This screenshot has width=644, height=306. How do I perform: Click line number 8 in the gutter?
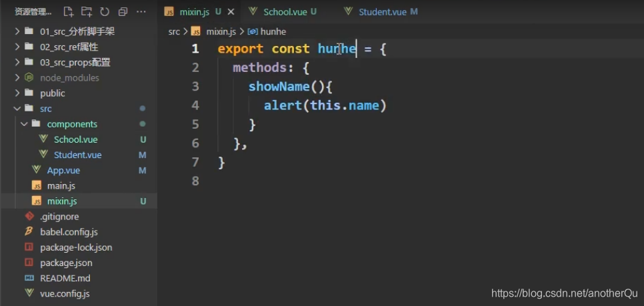coord(195,181)
